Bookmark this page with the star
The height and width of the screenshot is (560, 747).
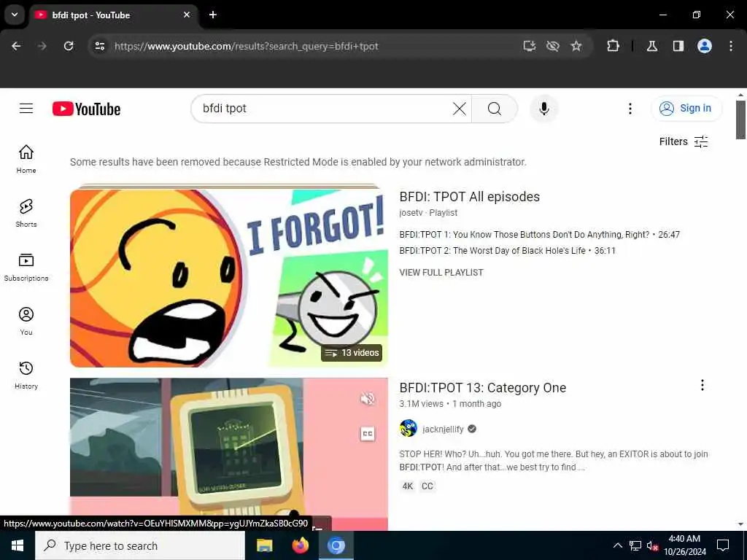pyautogui.click(x=576, y=46)
